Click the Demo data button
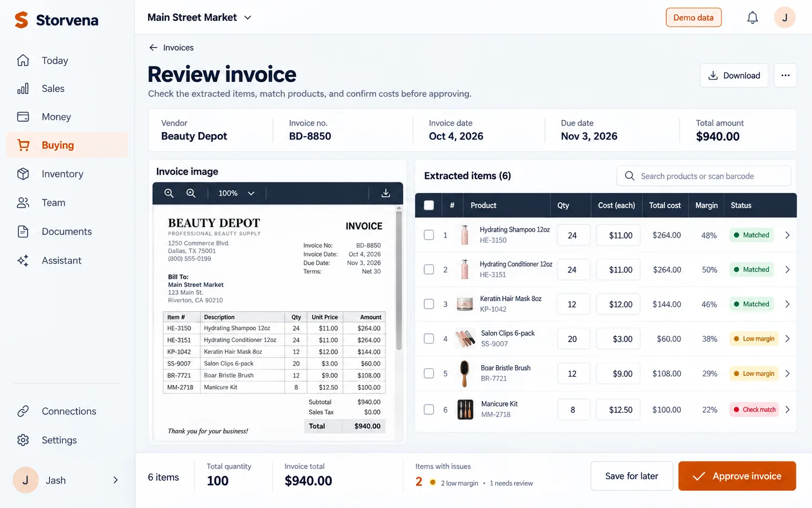Viewport: 812px width, 508px height. 693,17
